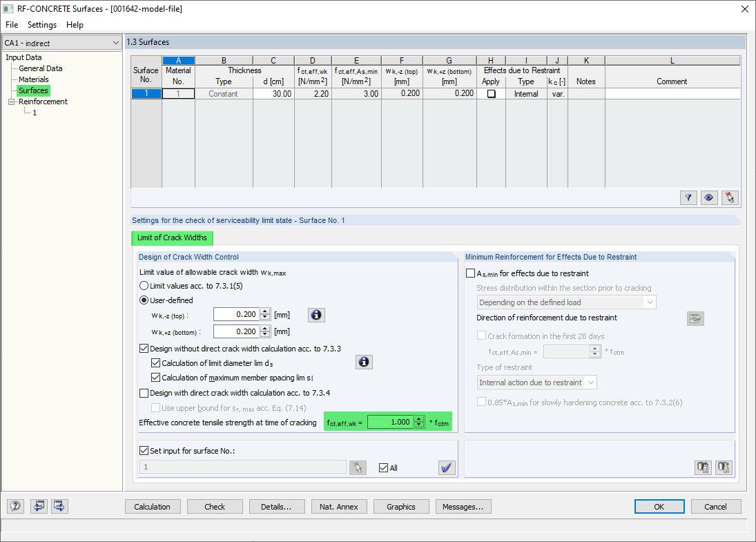This screenshot has height=542, width=756.
Task: Click the help question mark icon
Action: (x=15, y=506)
